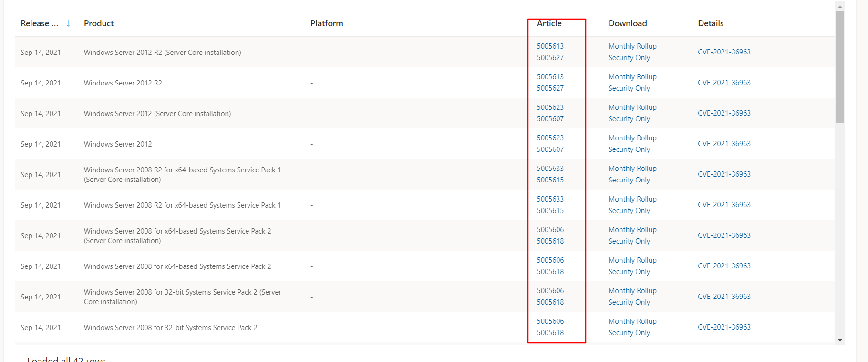Download Monthly Rollup for 2008 x64 SP2 Server Core
868x362 pixels.
click(632, 230)
